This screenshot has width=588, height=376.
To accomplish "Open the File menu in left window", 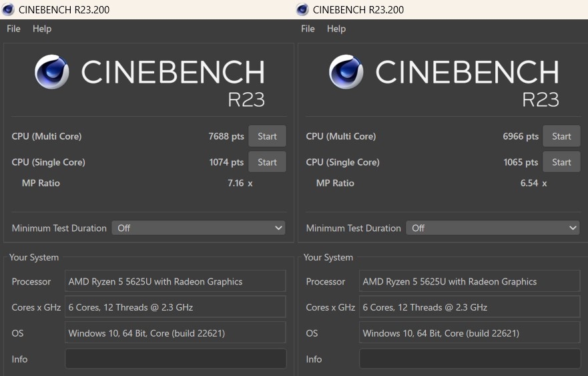I will point(13,29).
